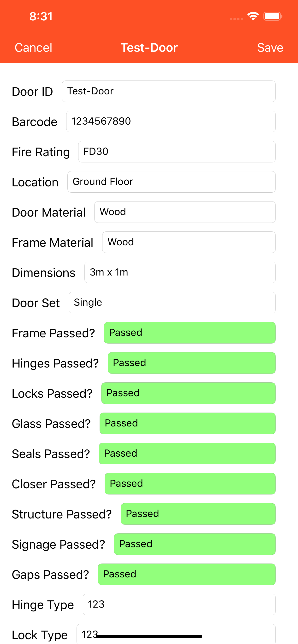Edit the Barcode field
This screenshot has height=644, width=298.
[x=171, y=121]
